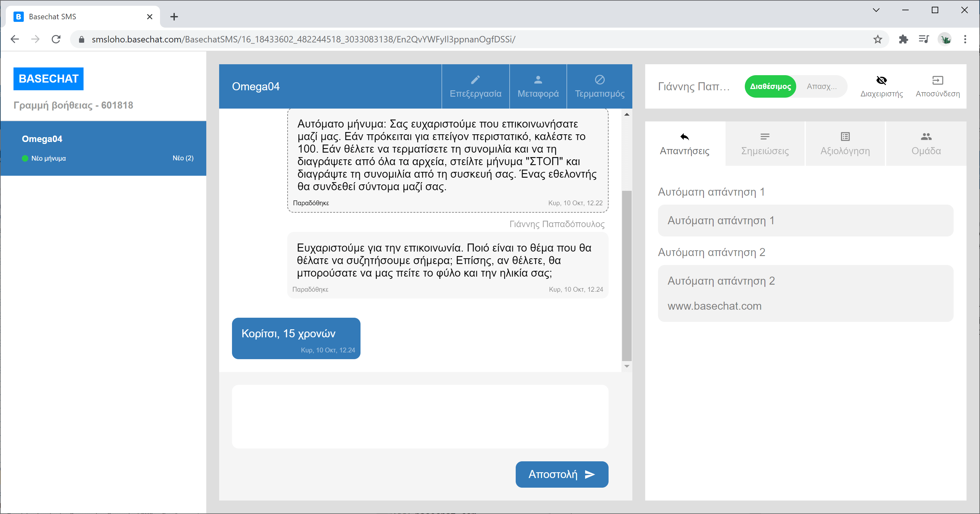Open Chrome three-dot menu

coord(965,39)
